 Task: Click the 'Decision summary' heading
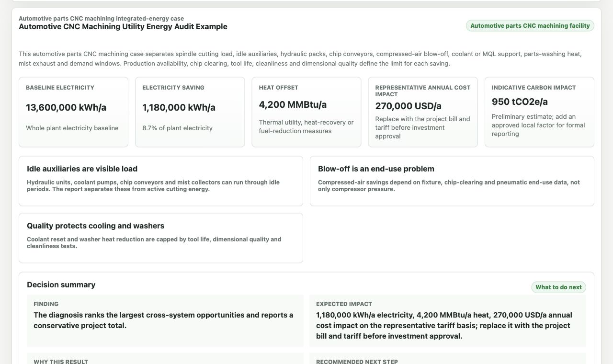61,285
